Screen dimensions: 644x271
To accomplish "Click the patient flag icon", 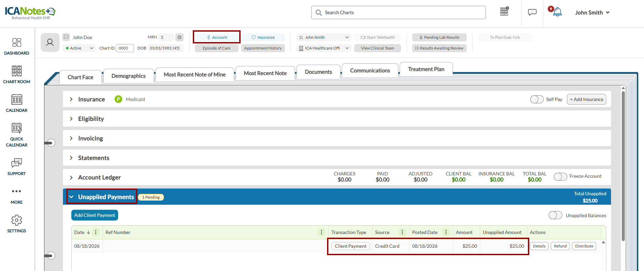I will pos(66,37).
